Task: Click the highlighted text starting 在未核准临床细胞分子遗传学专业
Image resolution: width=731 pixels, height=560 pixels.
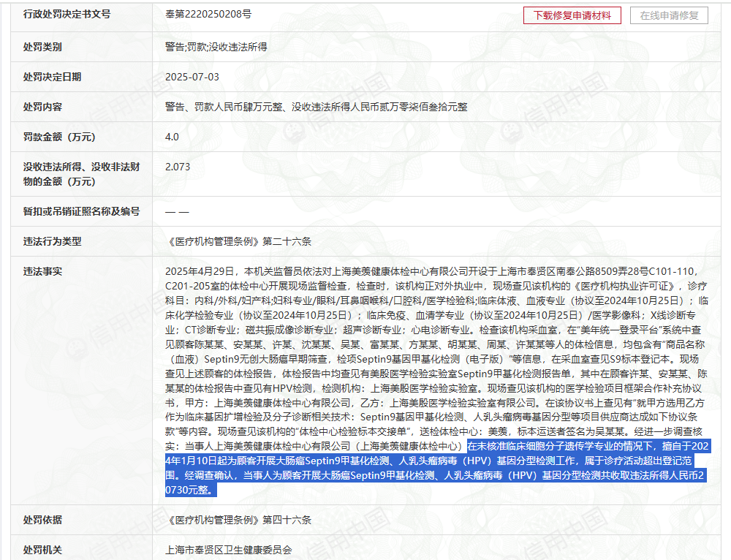Action: pyautogui.click(x=437, y=468)
